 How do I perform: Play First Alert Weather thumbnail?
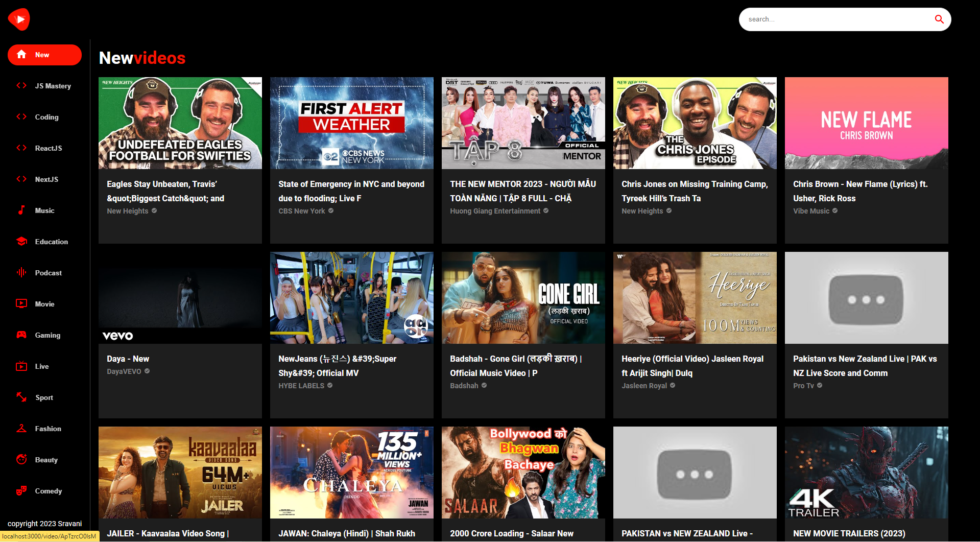click(x=352, y=123)
